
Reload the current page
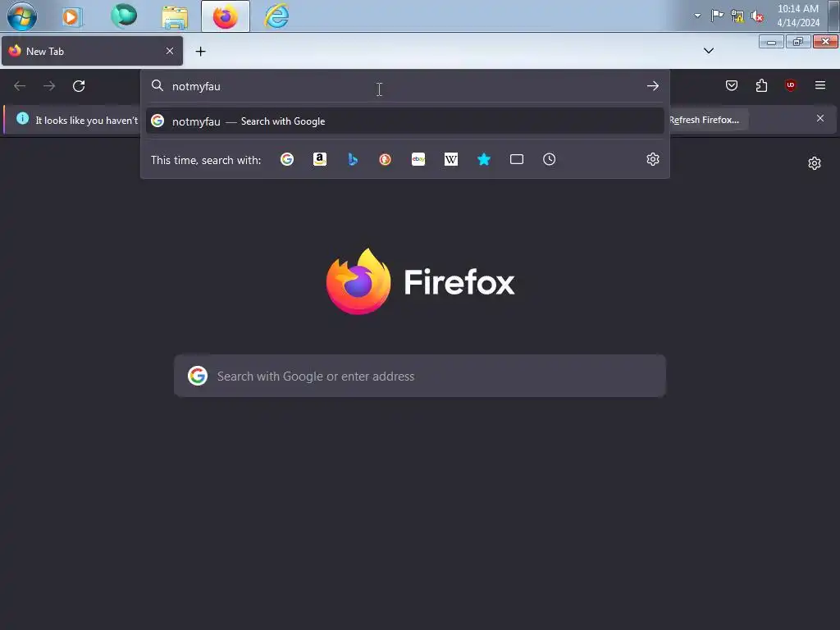(79, 85)
